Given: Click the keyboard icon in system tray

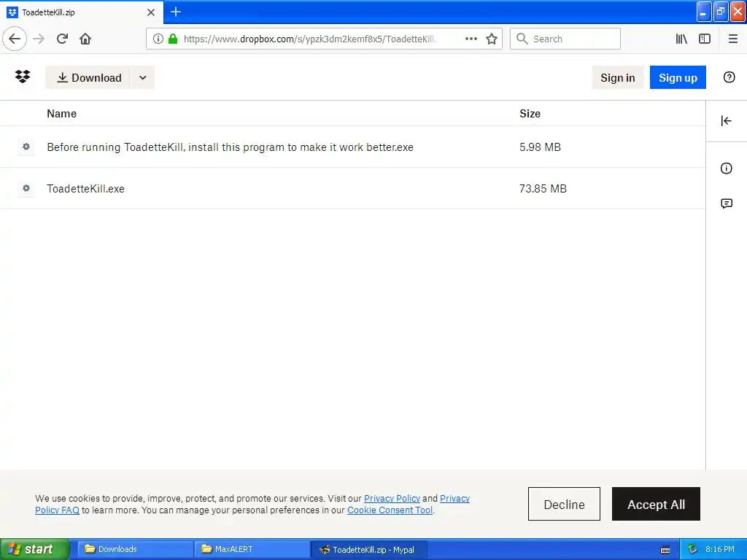Looking at the screenshot, I should [665, 550].
